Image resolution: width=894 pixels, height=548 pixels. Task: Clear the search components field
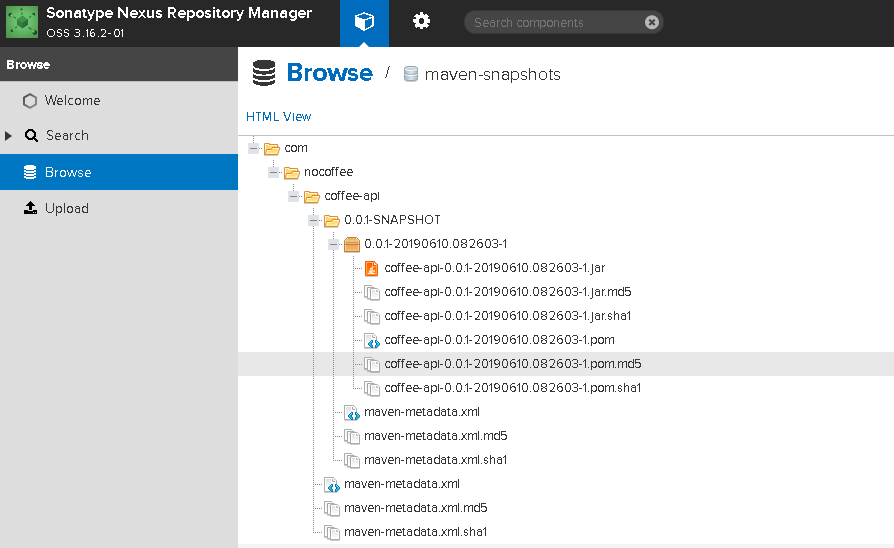point(652,22)
